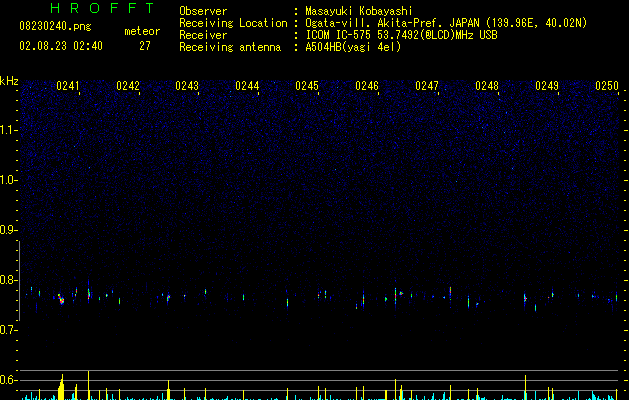The height and width of the screenshot is (400, 629).
Task: Select the file name 08230240.png
Action: 55,26
